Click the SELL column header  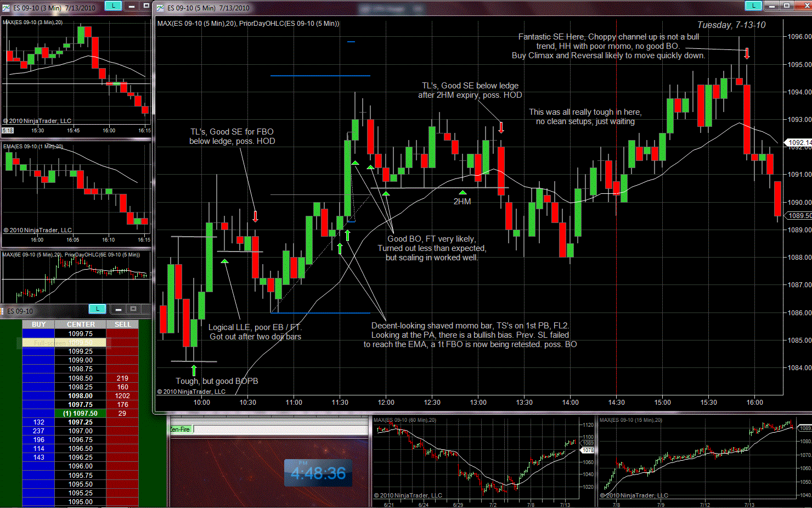coord(122,325)
